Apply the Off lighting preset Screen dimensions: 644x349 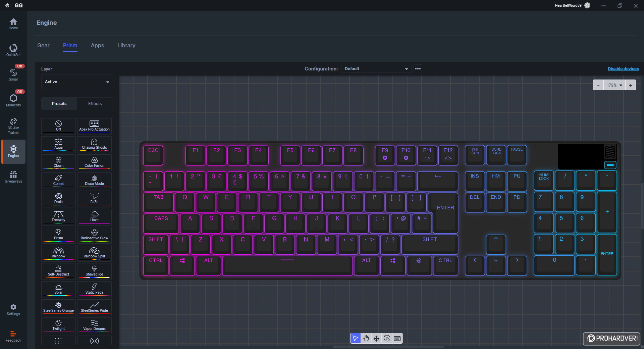[x=58, y=126]
